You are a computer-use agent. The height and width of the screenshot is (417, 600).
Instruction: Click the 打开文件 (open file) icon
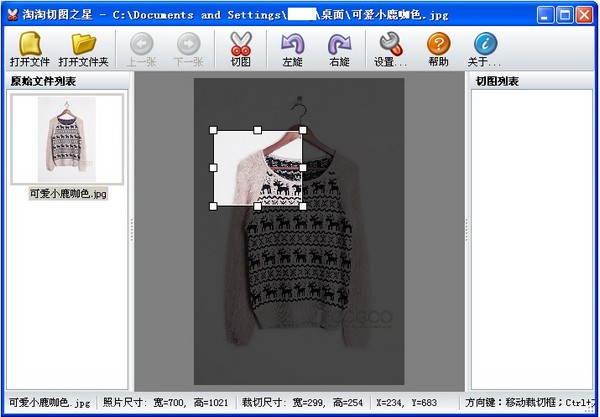[29, 46]
